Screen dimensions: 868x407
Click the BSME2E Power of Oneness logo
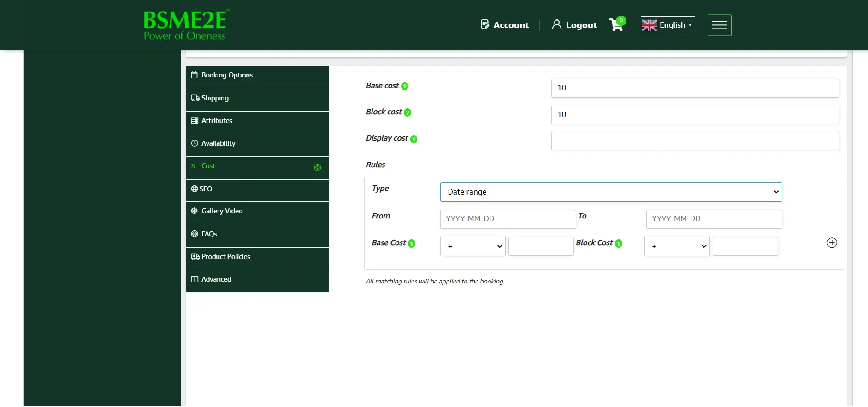tap(186, 25)
